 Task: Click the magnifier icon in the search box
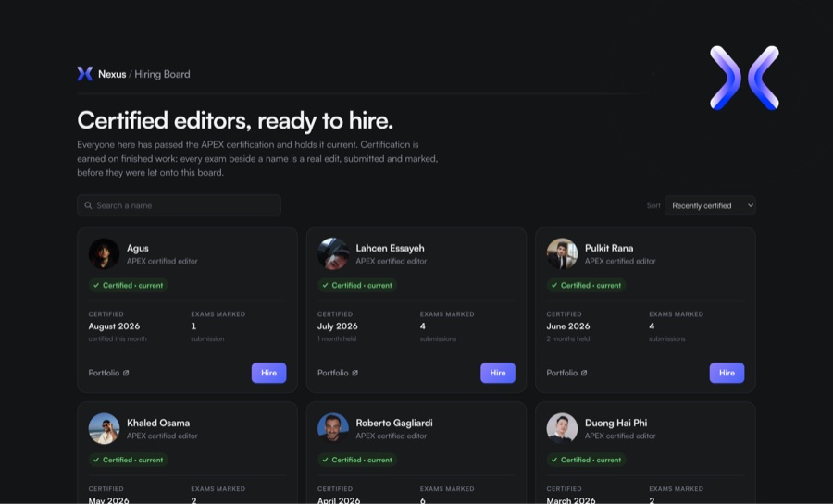tap(88, 205)
